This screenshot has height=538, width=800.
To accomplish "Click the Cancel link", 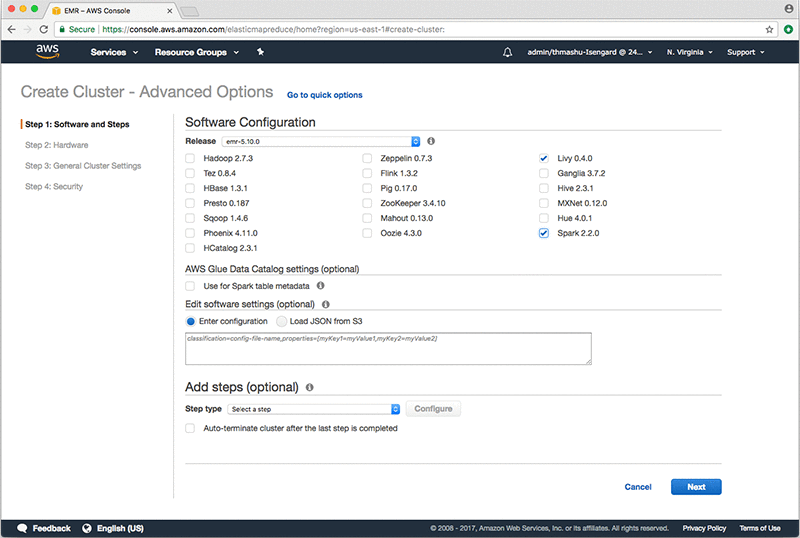I will pyautogui.click(x=638, y=487).
